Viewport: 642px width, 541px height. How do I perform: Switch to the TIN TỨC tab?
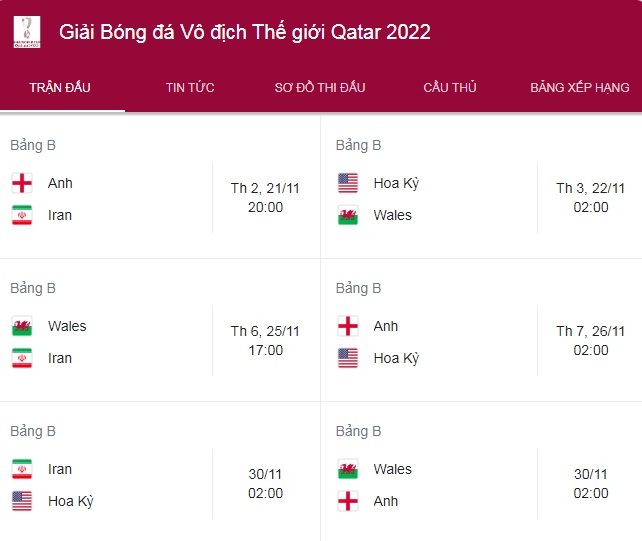coord(190,88)
